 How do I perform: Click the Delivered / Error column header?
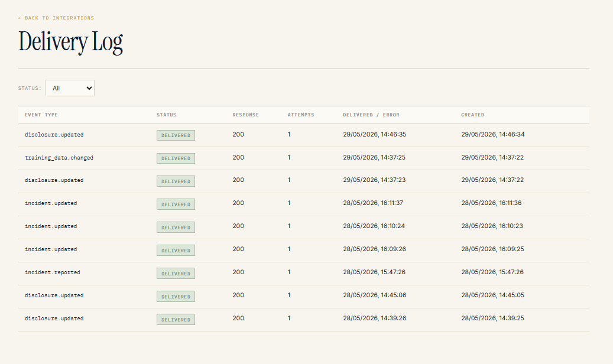click(371, 115)
